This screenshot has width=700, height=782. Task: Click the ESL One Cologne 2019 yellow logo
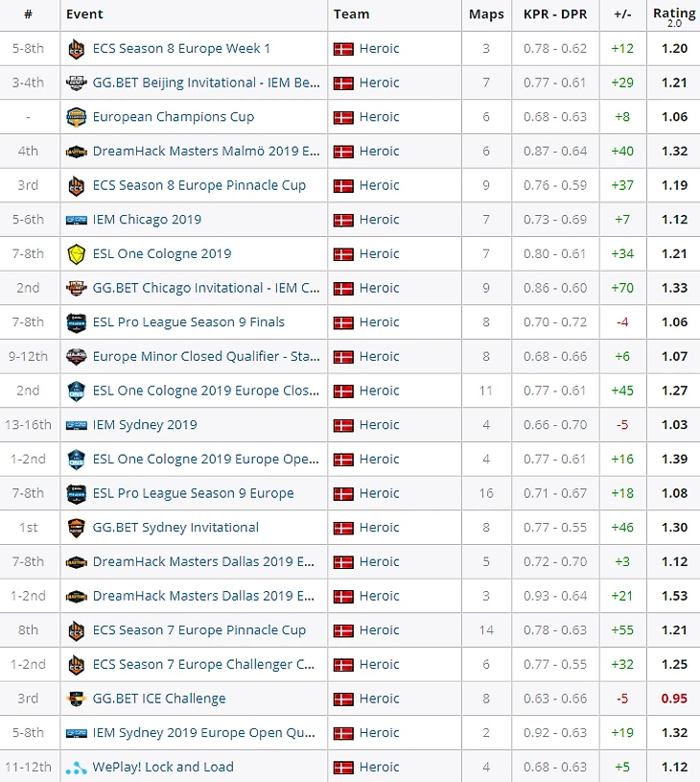point(77,254)
